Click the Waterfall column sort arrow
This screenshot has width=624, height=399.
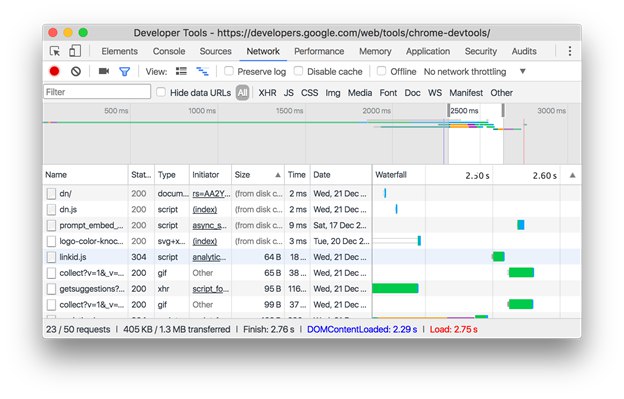coord(572,175)
